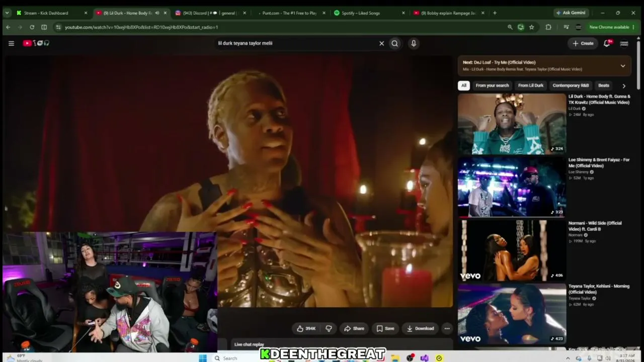Open Chrome tab search dropdown
Image resolution: width=644 pixels, height=362 pixels.
coord(7,13)
